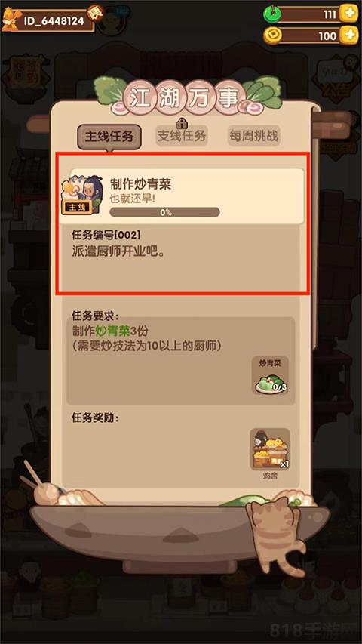Click the lock icon above 支线任务

[x=182, y=123]
